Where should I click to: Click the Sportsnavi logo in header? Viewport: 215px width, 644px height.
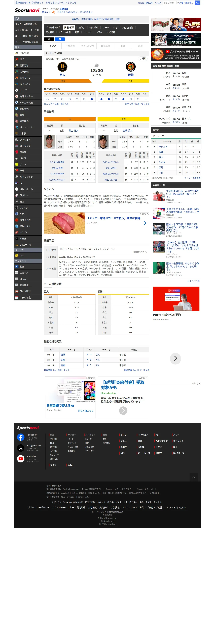point(27,11)
